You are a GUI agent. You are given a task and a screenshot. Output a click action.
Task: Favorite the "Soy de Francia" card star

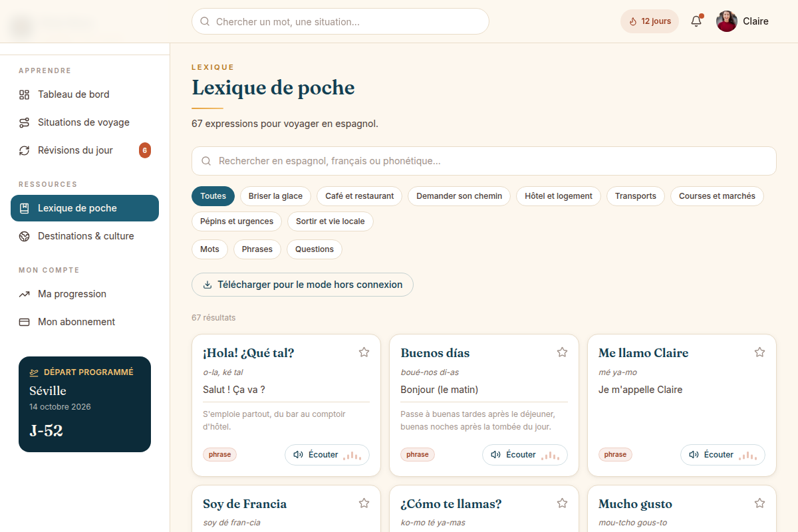364,503
